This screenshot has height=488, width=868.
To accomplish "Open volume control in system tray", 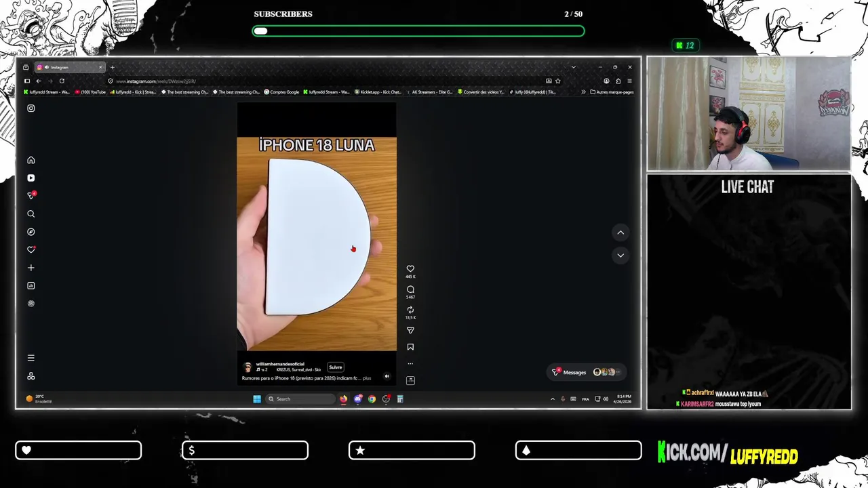I will 606,399.
